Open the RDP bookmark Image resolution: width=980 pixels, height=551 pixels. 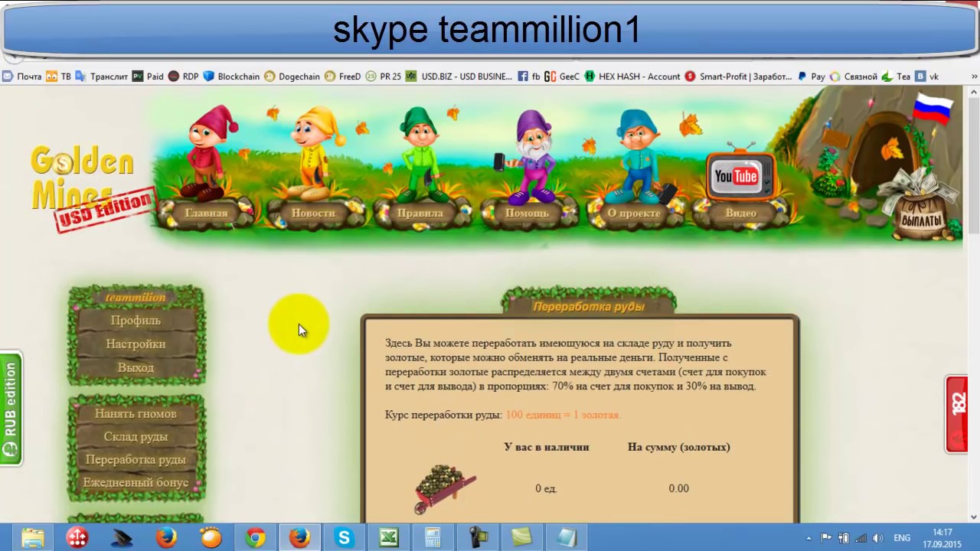(x=184, y=77)
